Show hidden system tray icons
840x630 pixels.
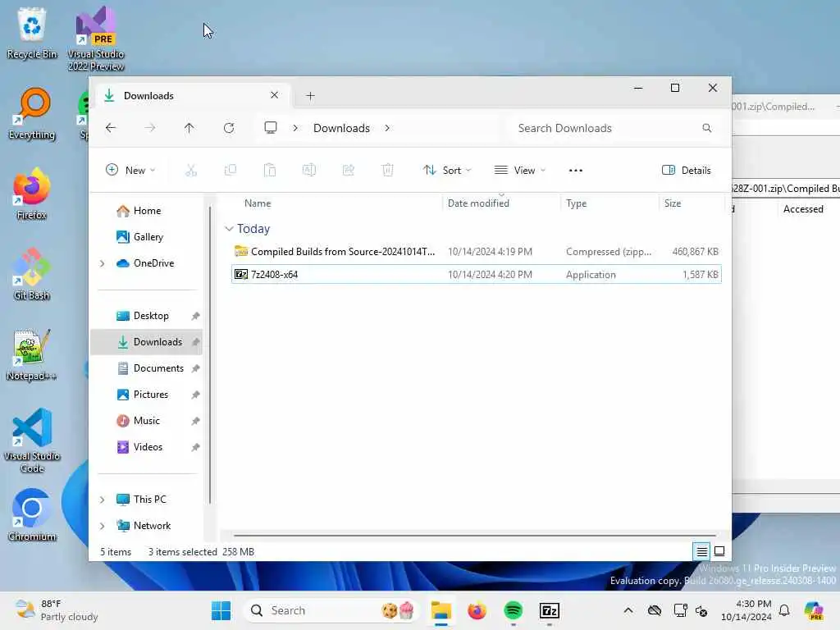click(x=628, y=610)
